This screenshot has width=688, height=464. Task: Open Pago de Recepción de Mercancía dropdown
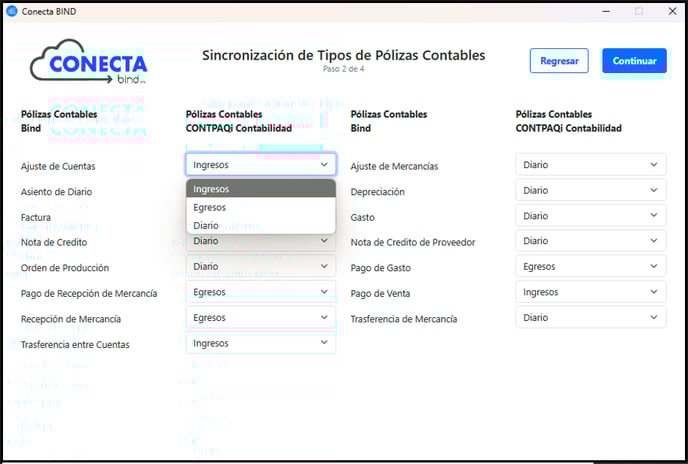click(x=261, y=292)
